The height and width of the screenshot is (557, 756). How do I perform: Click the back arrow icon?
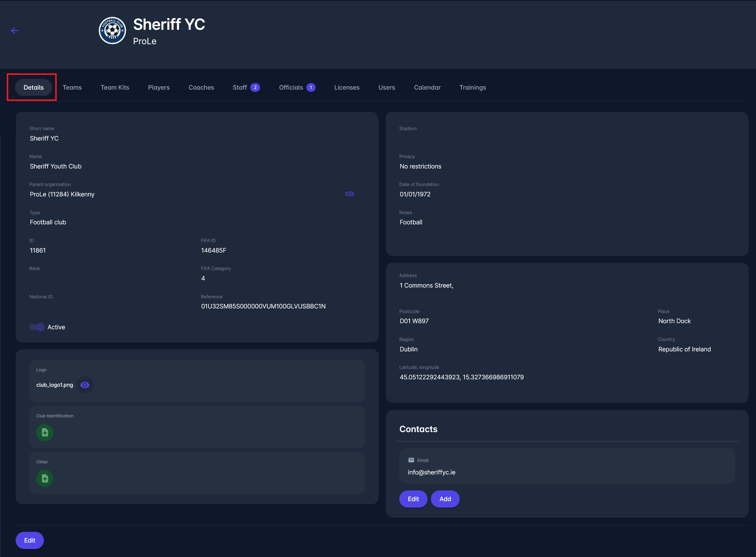coord(14,31)
